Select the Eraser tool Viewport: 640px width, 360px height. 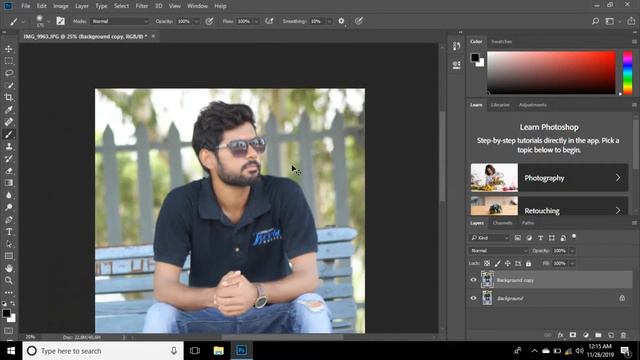pyautogui.click(x=9, y=171)
